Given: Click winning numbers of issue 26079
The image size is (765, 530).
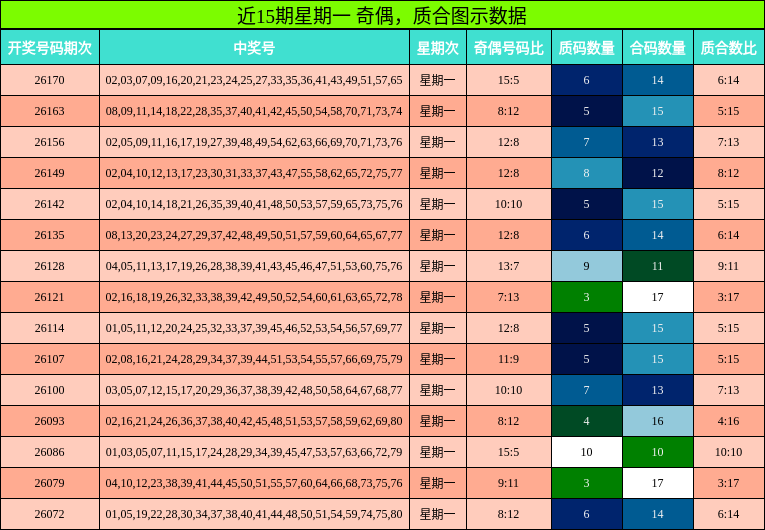Looking at the screenshot, I should [x=254, y=483].
